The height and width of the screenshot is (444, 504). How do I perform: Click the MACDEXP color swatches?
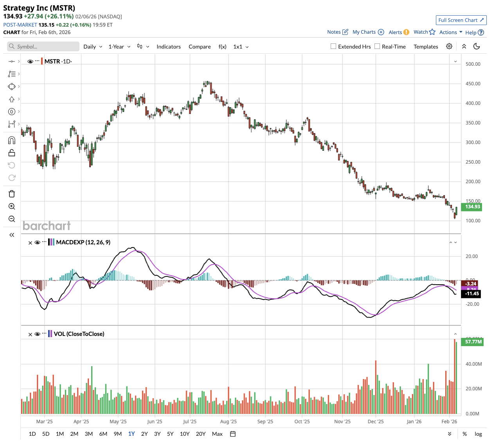(x=51, y=242)
